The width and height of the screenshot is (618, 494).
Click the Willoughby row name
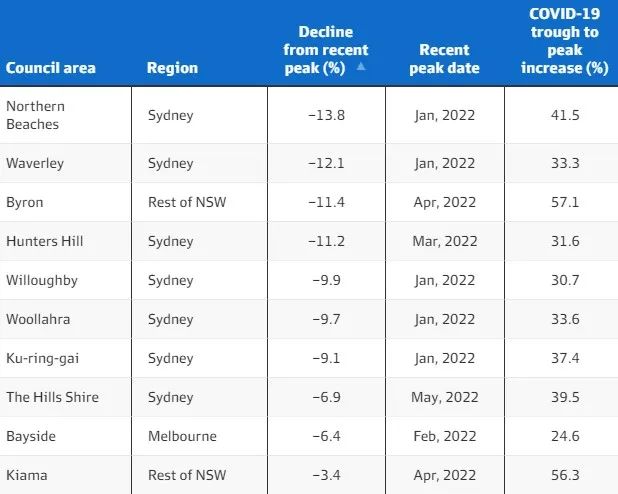point(42,280)
